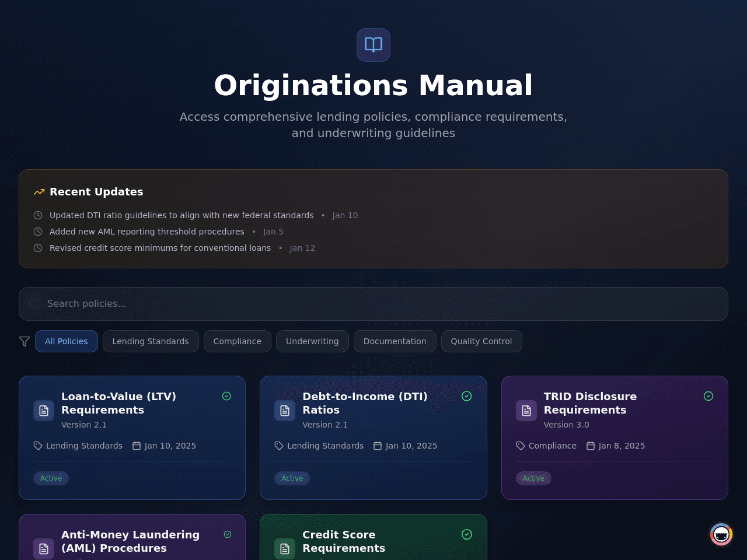Click 'Lending Standards' tag on the Debt-to-Income card
747x560 pixels.
[x=326, y=446]
